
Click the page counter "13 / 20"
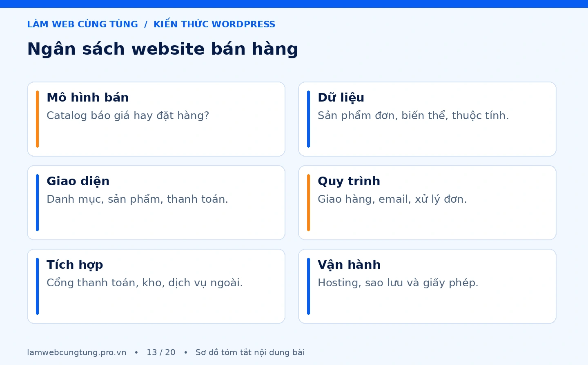161,353
